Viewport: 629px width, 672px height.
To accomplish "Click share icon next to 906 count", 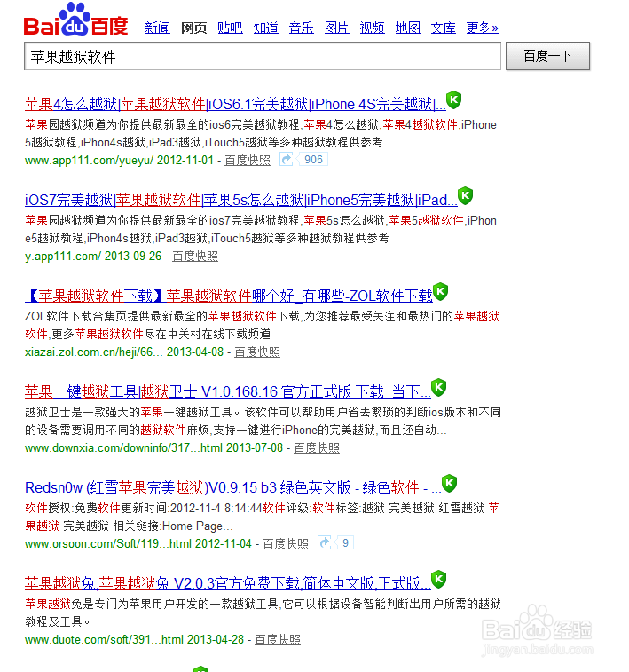I will [x=286, y=160].
